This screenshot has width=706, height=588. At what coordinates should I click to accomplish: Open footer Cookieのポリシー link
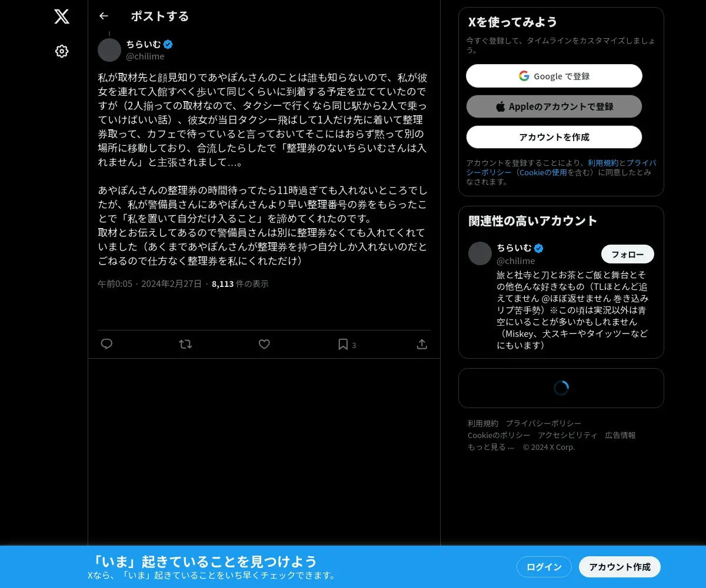point(499,435)
